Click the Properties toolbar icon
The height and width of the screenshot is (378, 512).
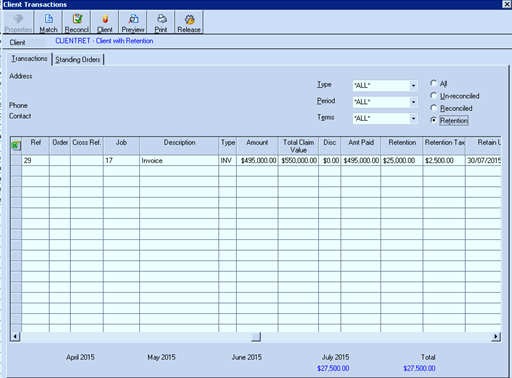click(18, 23)
